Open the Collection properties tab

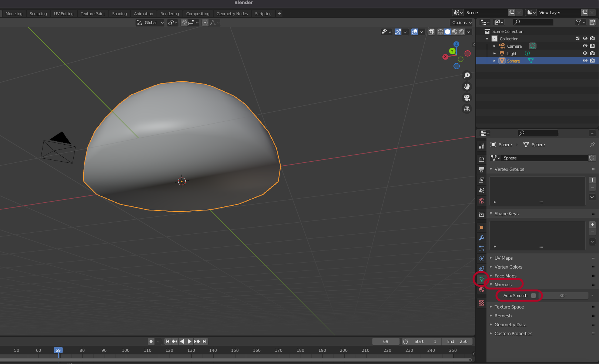482,214
